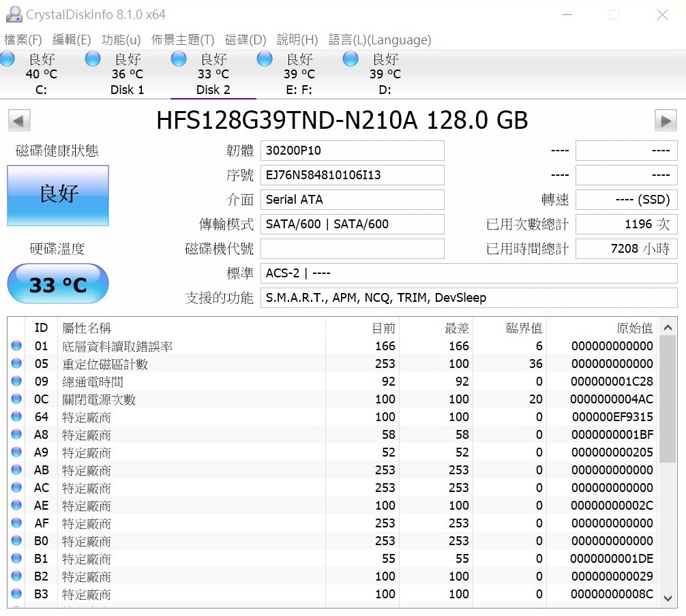The height and width of the screenshot is (616, 686).
Task: Select the Disk 1 status orb
Action: 93,59
